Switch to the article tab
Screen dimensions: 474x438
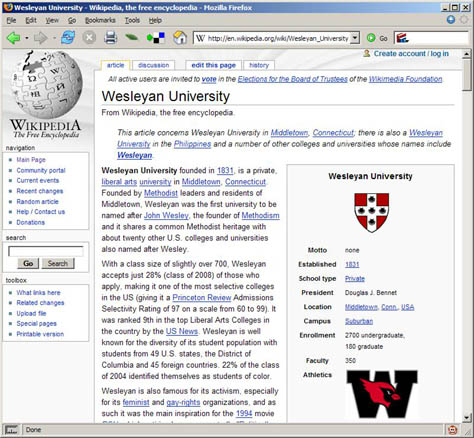(115, 65)
